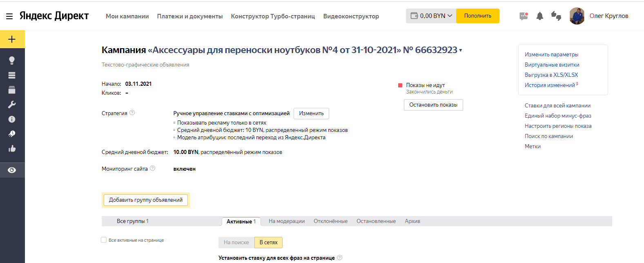Open Ставки для всей кампании link

coord(557,105)
